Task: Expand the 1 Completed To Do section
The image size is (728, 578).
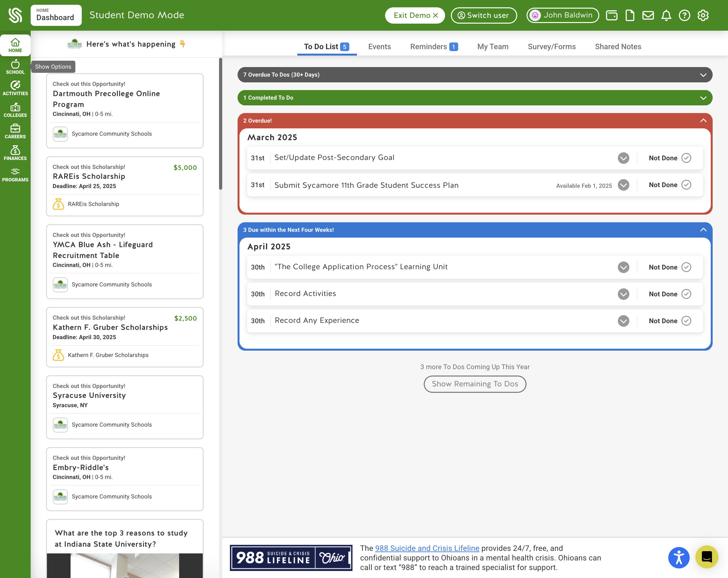Action: pyautogui.click(x=475, y=98)
